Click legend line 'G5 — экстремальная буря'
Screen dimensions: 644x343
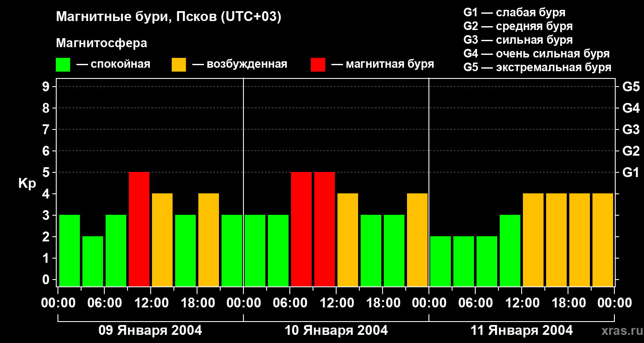[537, 67]
